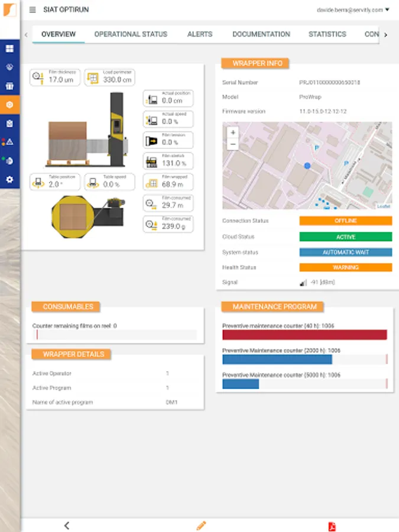Select the serial number PRJ0110000000650018
Image resolution: width=399 pixels, height=532 pixels.
[x=329, y=82]
